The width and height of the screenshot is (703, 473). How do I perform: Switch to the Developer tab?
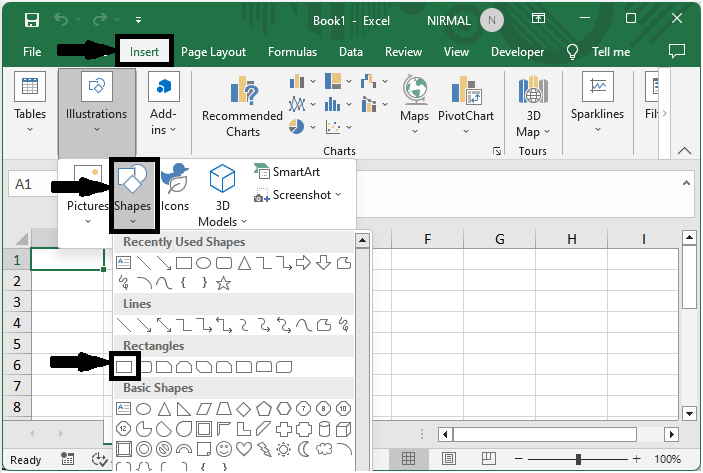517,52
